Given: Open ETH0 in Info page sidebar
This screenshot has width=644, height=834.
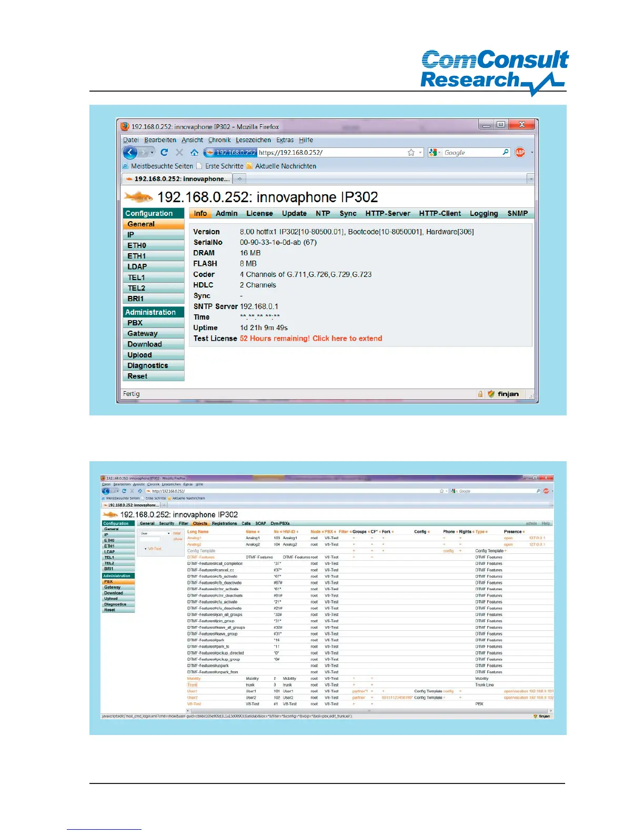Looking at the screenshot, I should pyautogui.click(x=154, y=245).
